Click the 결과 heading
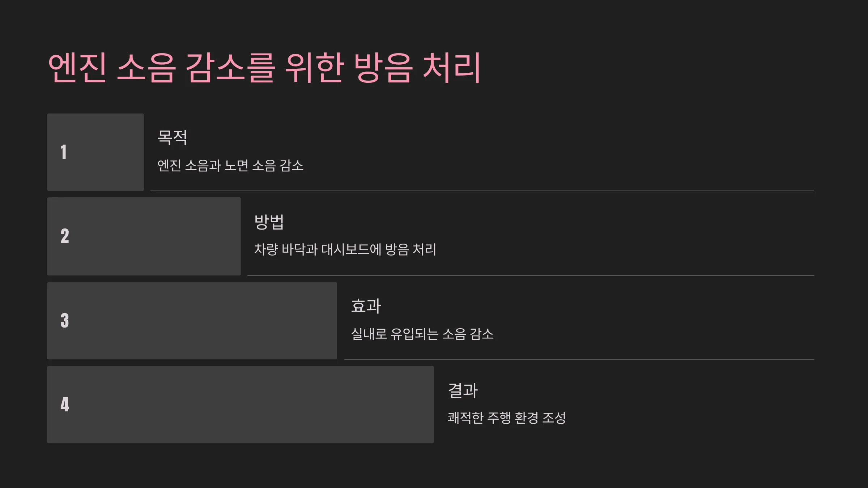Viewport: 868px width, 488px height. pos(463,390)
